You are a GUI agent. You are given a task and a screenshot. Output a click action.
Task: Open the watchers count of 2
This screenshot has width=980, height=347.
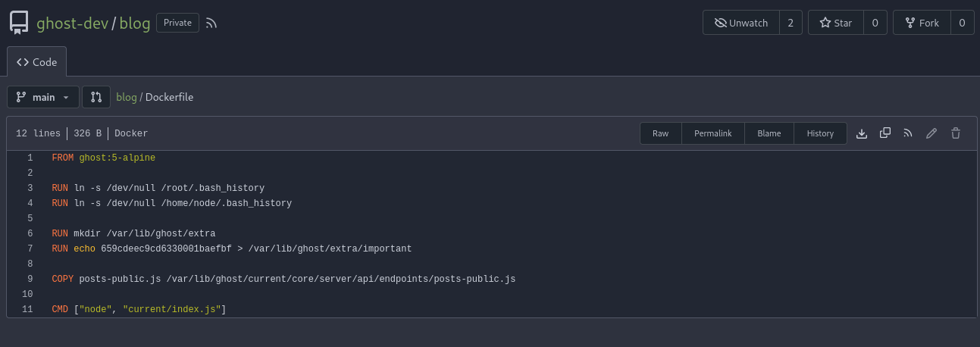click(x=790, y=23)
